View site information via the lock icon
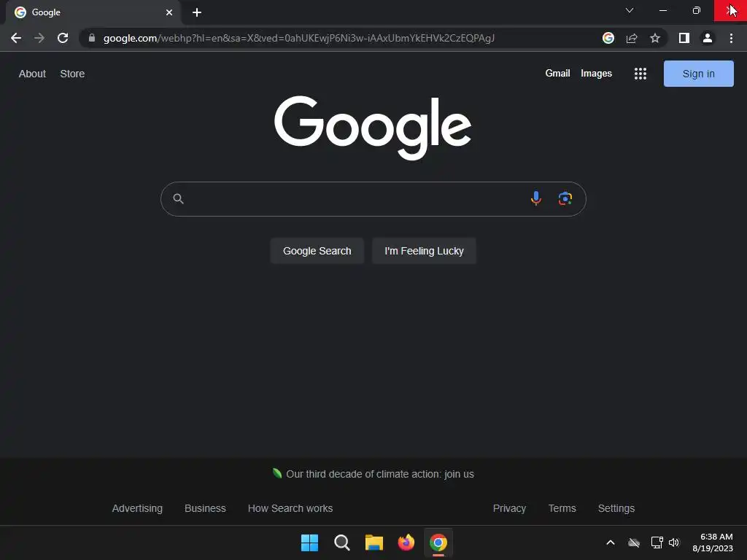747x560 pixels. 92,38
